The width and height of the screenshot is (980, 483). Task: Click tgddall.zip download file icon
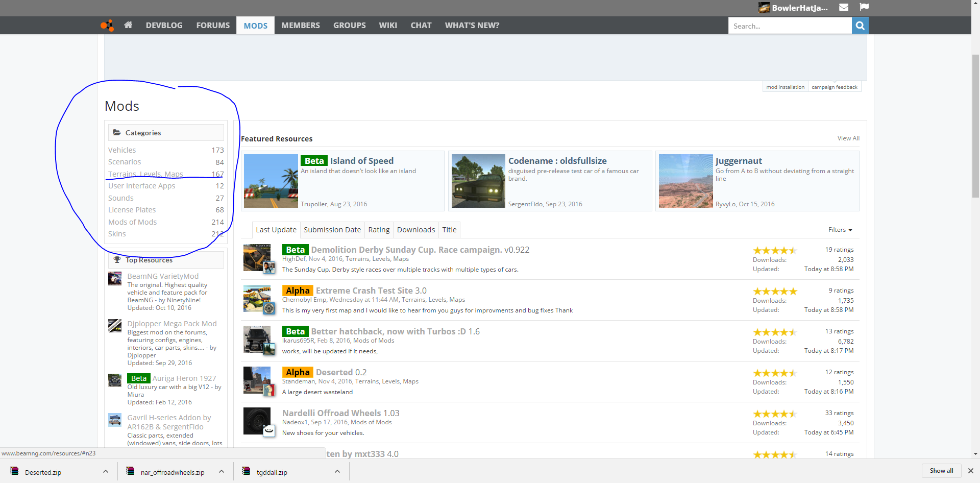246,471
